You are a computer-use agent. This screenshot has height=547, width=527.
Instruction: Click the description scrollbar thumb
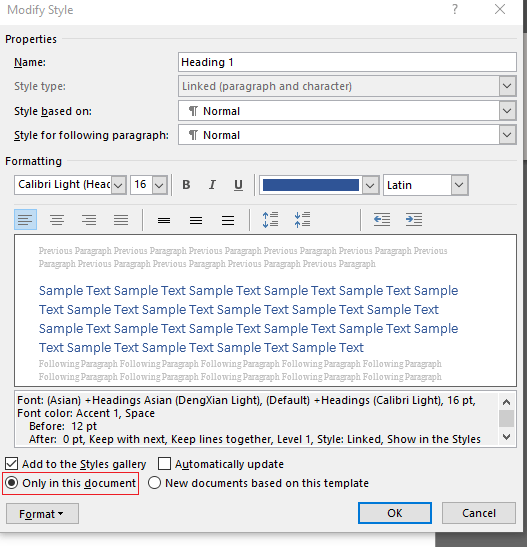tap(506, 418)
